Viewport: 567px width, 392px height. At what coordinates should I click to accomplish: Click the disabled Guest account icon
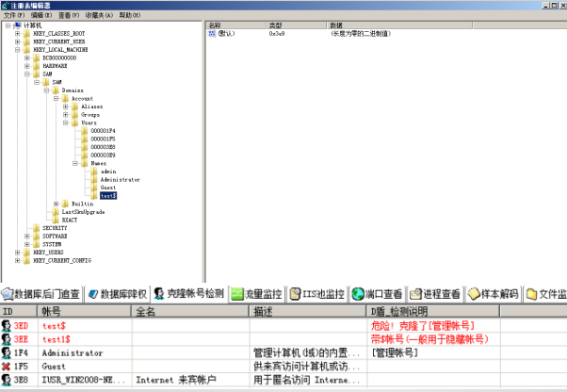click(7, 366)
